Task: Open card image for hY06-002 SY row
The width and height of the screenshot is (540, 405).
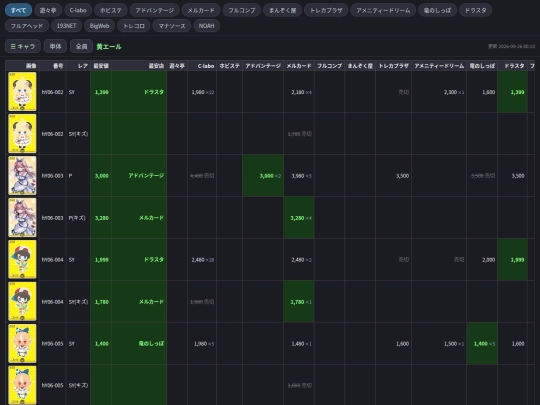Action: coord(22,91)
